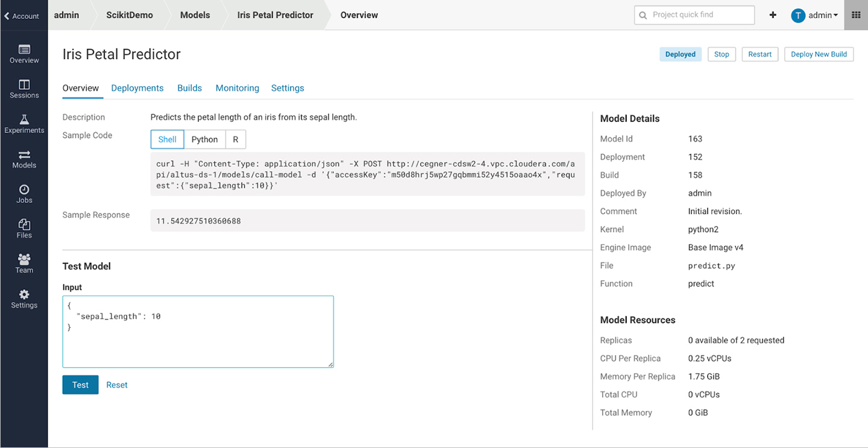Open the Sessions sidebar icon
The width and height of the screenshot is (868, 448).
(x=24, y=84)
